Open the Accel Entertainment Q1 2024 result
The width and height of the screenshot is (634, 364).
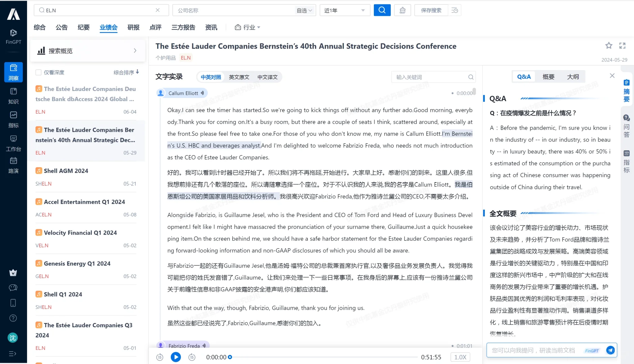(86, 208)
